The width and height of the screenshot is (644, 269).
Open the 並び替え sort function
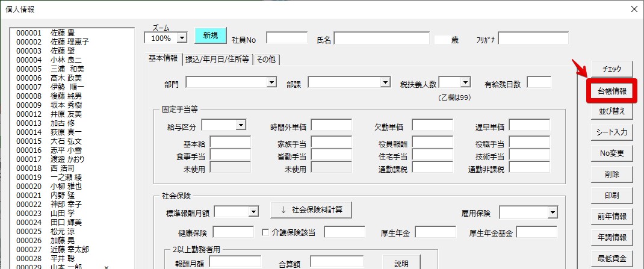611,111
